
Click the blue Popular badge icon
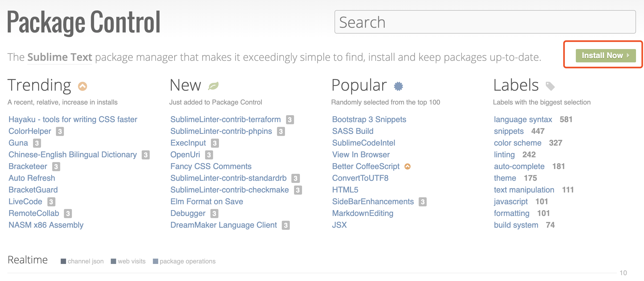[398, 86]
